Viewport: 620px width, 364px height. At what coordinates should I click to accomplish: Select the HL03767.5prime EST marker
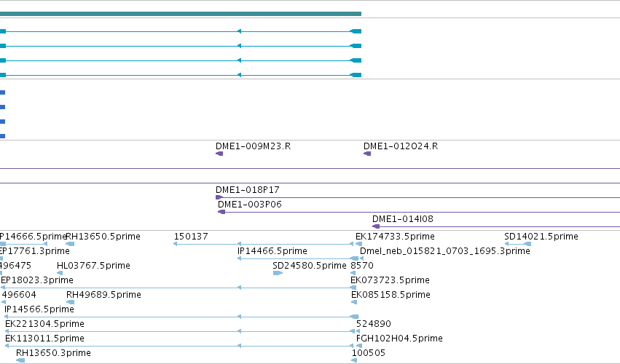click(x=60, y=273)
